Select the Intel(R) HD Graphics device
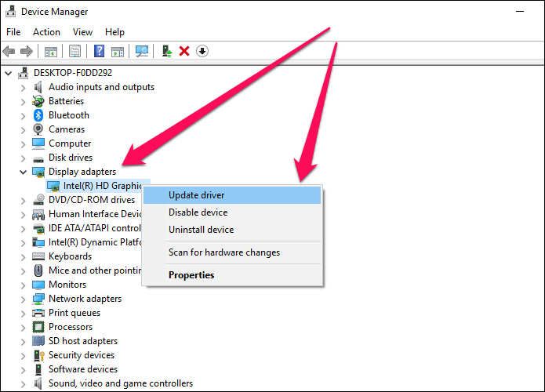545x392 pixels. [98, 186]
